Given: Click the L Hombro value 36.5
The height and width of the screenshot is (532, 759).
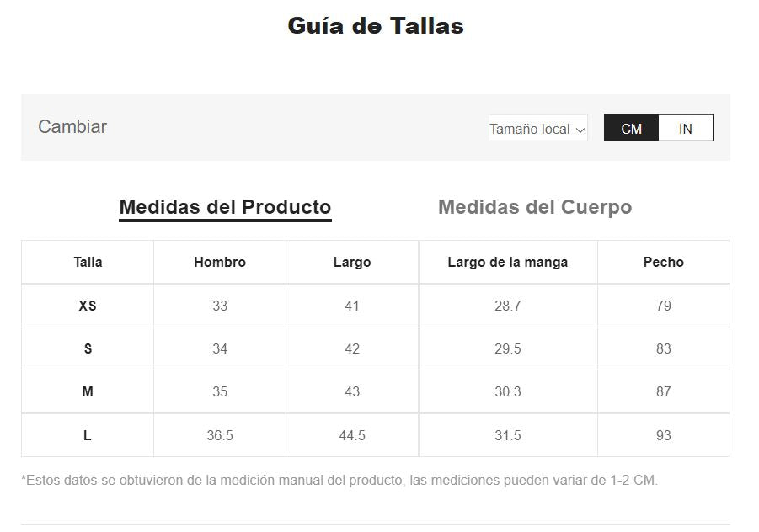Looking at the screenshot, I should coord(220,435).
